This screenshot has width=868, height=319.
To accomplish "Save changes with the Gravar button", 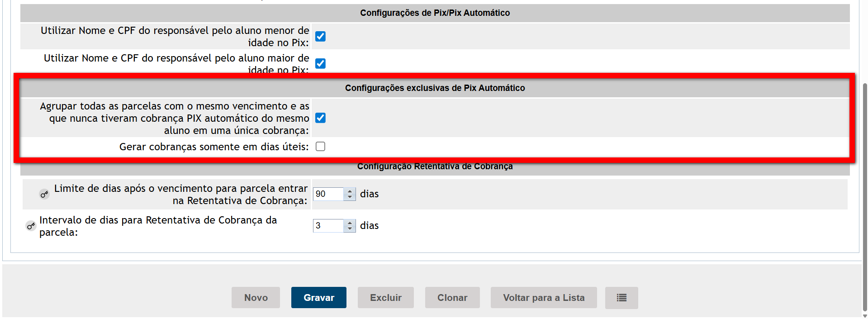I will [319, 298].
